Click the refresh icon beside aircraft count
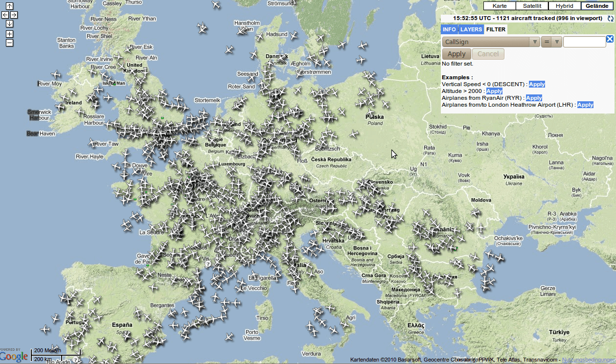This screenshot has height=364, width=616. [x=610, y=19]
